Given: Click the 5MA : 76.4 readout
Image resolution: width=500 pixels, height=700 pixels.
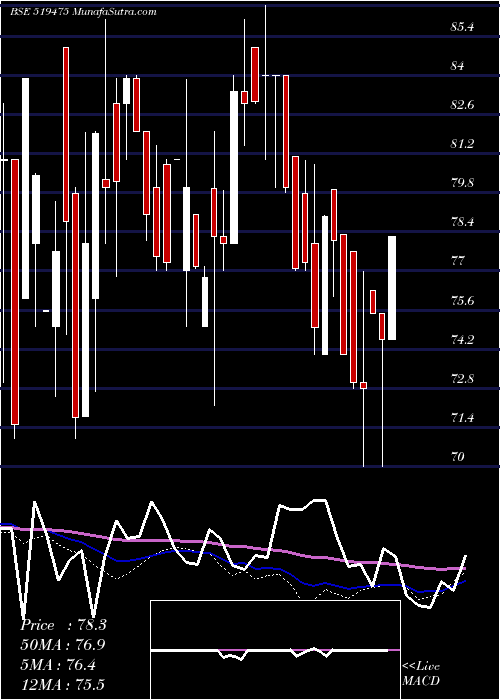Looking at the screenshot, I should pos(58,665).
